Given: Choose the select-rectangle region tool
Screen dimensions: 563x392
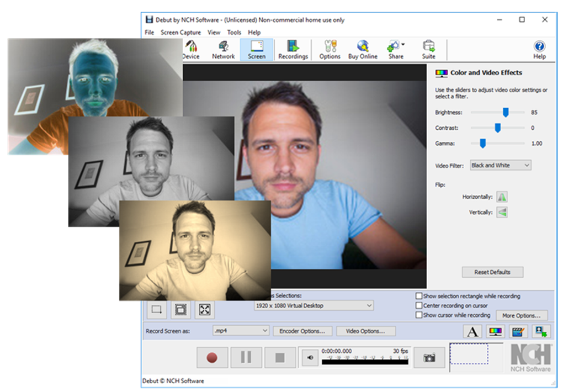Looking at the screenshot, I should tap(157, 310).
